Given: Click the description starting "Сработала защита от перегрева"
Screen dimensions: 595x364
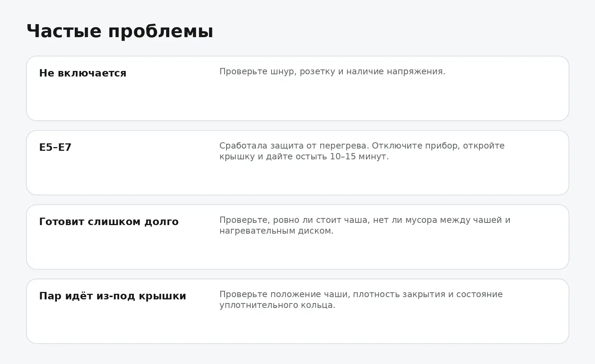Looking at the screenshot, I should (x=362, y=151).
